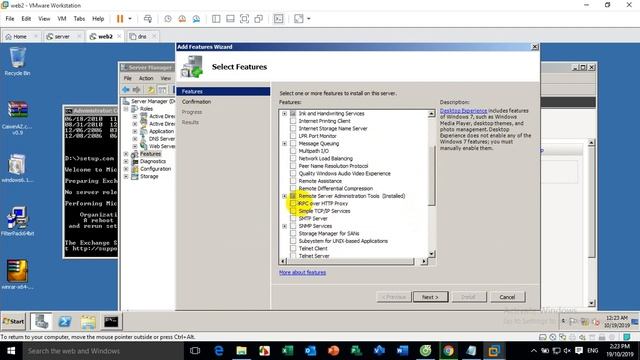Launch PowerShell from VM taskbar

tap(64, 322)
